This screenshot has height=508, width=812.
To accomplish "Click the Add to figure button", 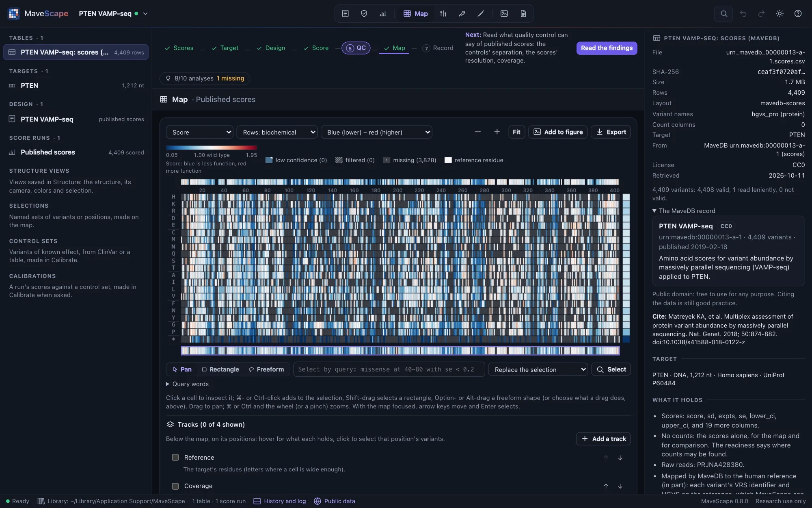I will pos(558,132).
